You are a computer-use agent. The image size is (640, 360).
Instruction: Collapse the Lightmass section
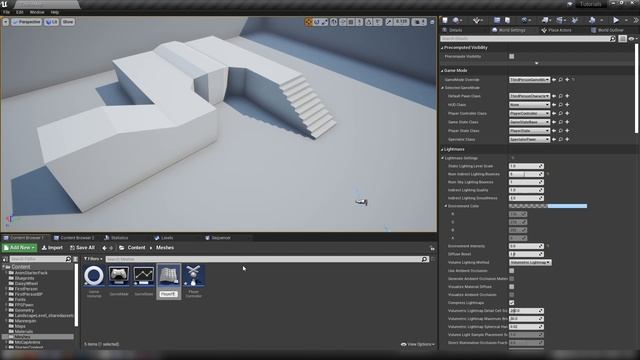pyautogui.click(x=442, y=149)
